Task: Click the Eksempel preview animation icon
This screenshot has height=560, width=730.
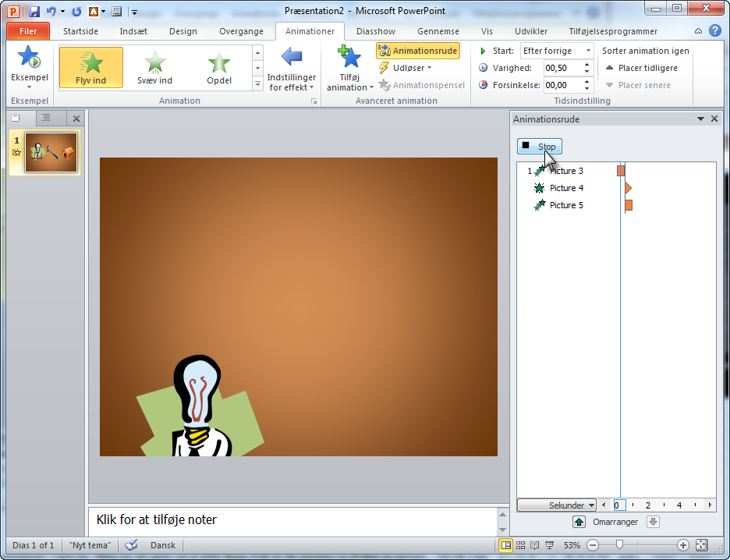Action: 29,59
